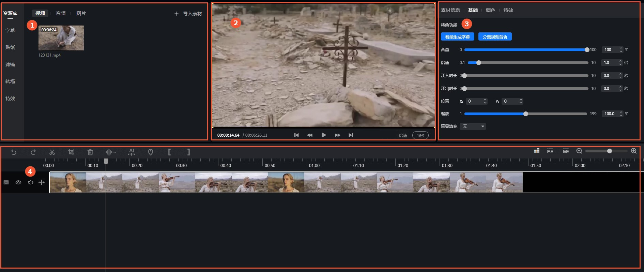Mute the video track speaker icon

click(x=31, y=182)
